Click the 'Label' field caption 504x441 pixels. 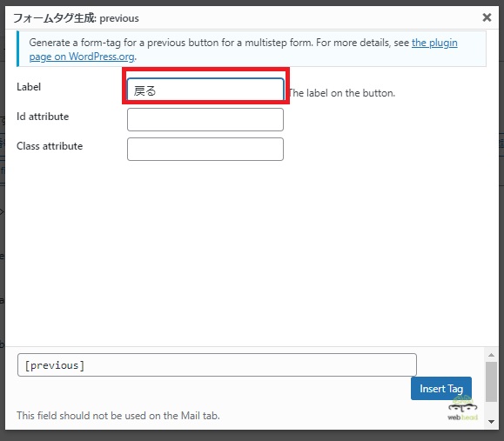coord(29,87)
